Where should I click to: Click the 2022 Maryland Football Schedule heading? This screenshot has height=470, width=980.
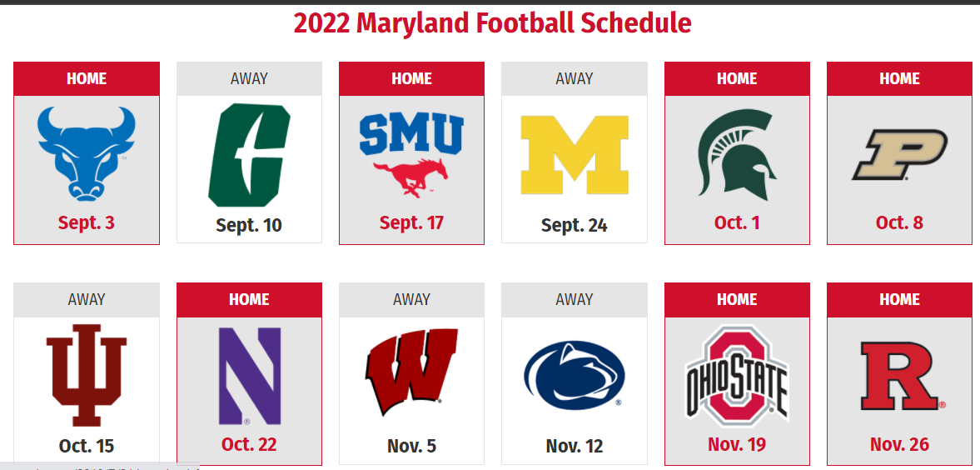point(493,24)
